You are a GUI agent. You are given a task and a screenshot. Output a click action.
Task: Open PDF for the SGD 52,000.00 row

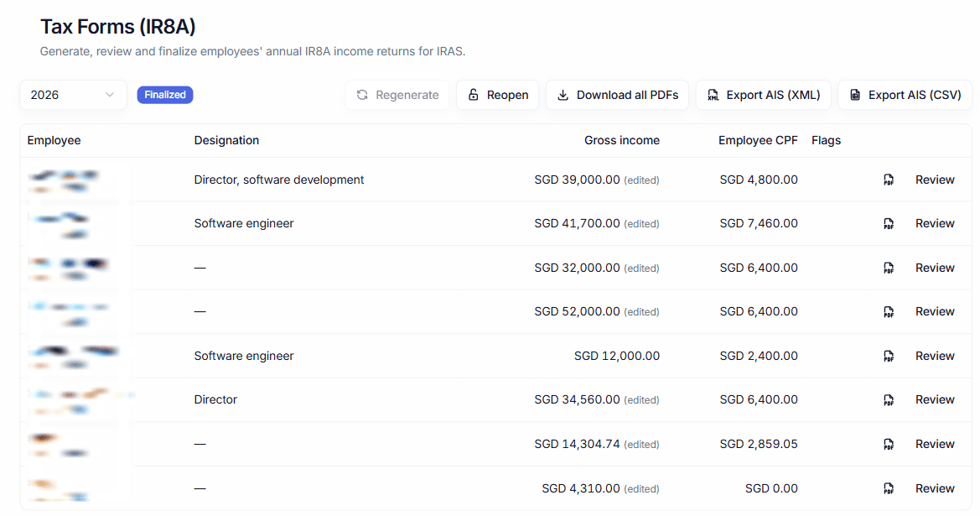(x=888, y=312)
